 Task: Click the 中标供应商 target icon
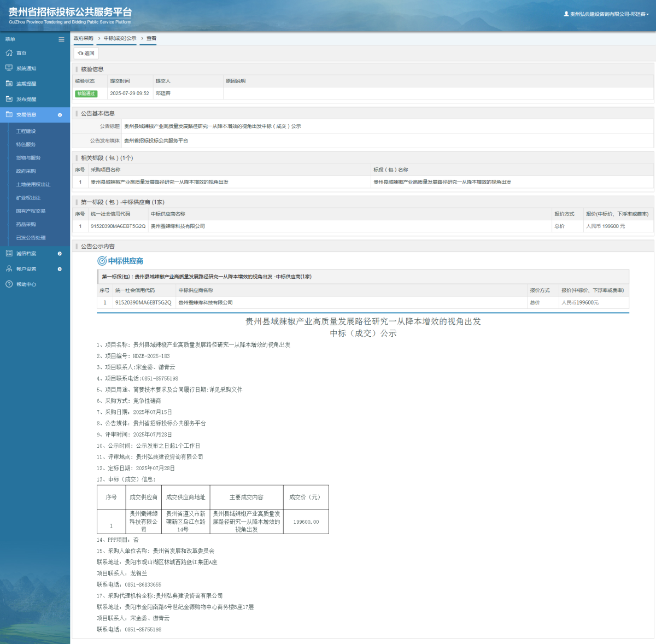coord(102,261)
